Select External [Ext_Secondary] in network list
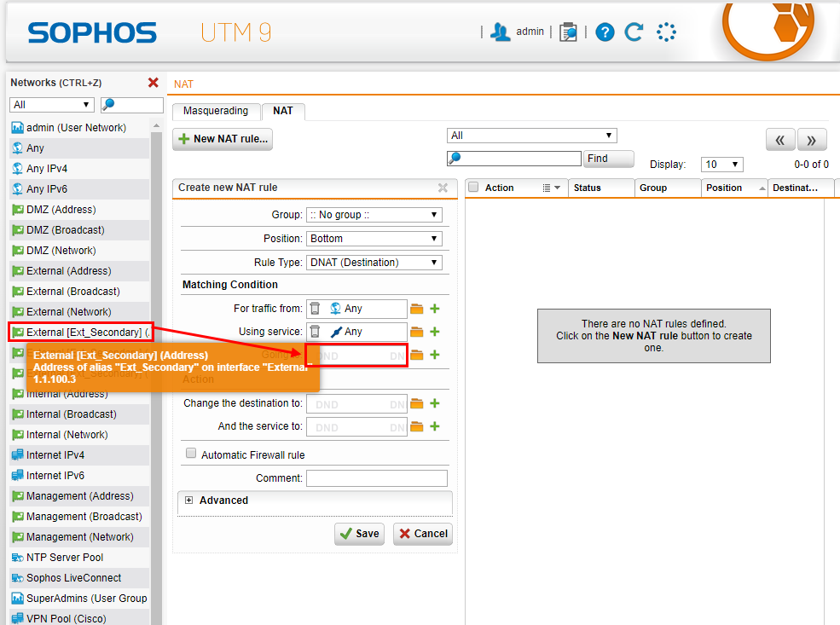 (x=81, y=332)
